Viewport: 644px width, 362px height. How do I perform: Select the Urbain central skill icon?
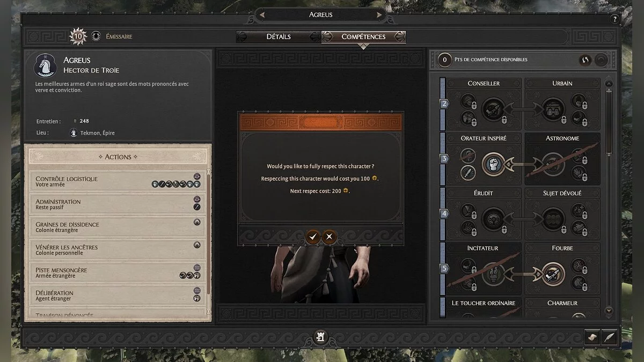coord(553,109)
